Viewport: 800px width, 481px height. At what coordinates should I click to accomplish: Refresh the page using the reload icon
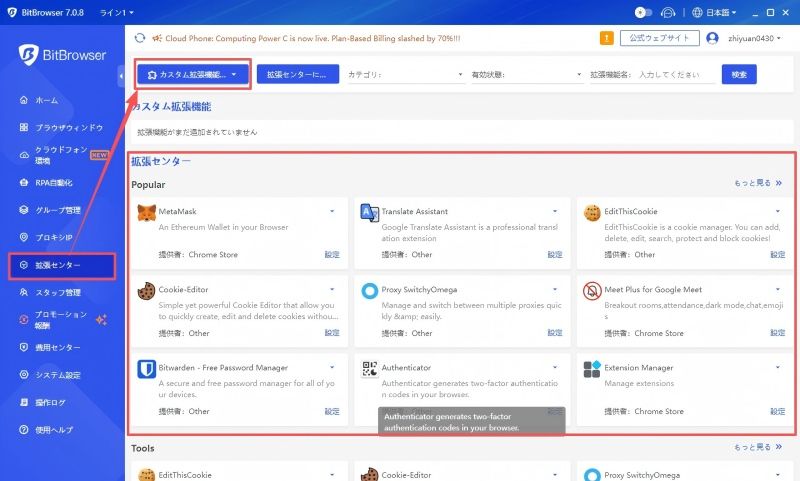pyautogui.click(x=139, y=38)
